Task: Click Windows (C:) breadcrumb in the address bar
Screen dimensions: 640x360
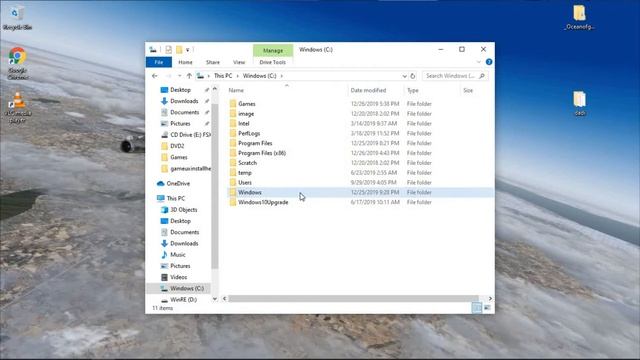Action: (x=260, y=76)
